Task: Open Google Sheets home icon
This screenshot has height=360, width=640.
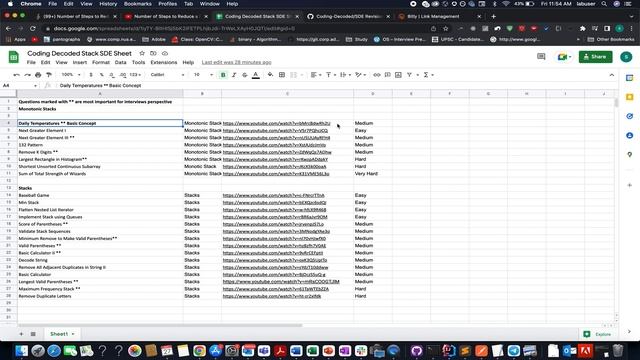Action: 14,57
